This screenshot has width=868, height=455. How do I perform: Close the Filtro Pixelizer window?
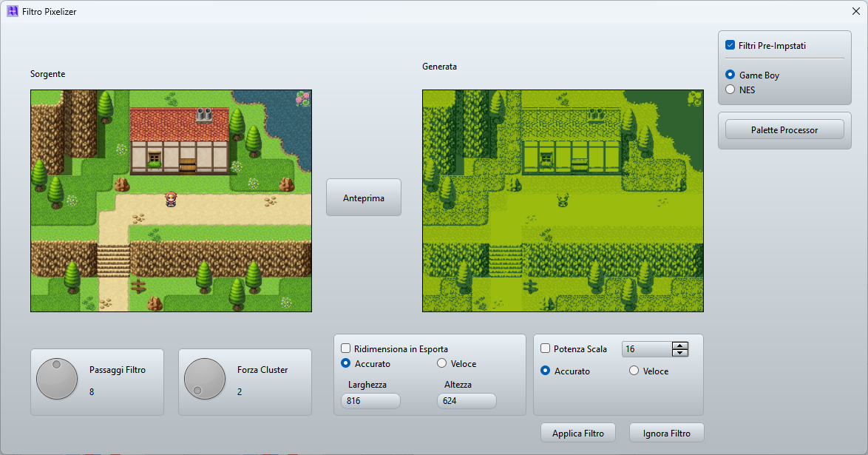855,11
